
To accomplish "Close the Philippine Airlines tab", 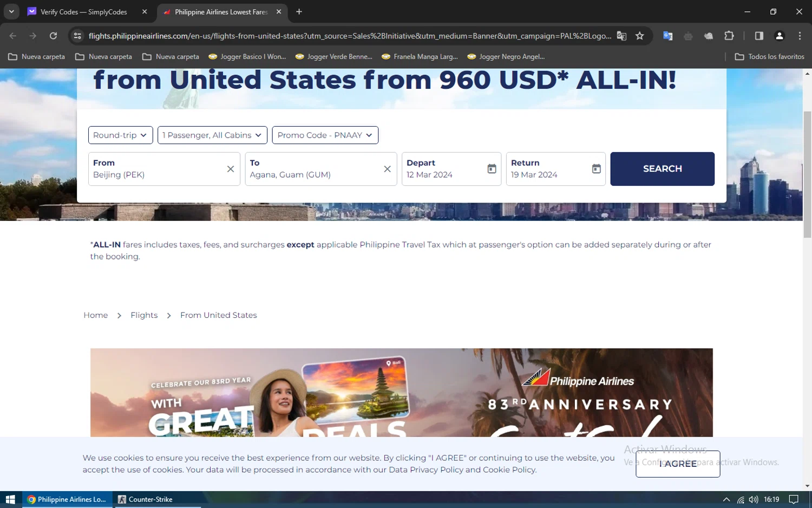I will coord(279,12).
